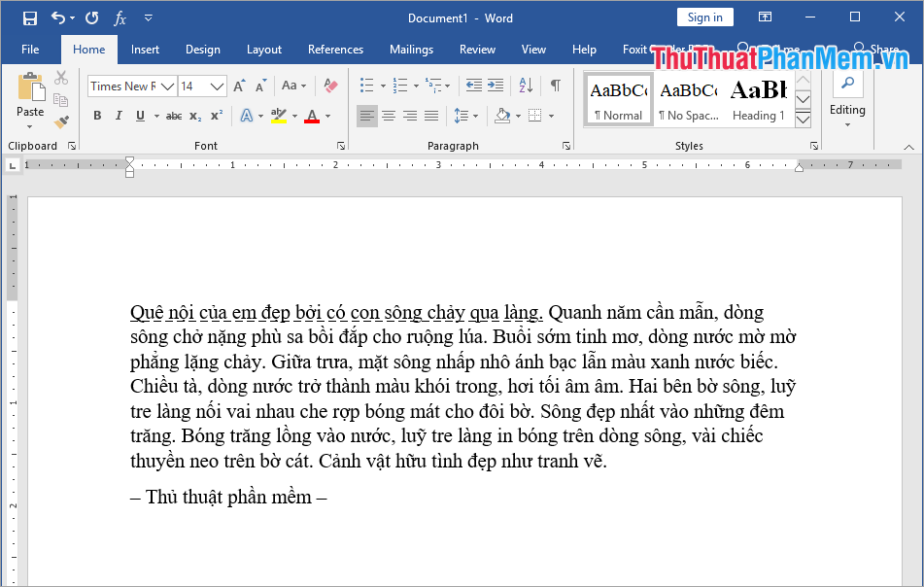The height and width of the screenshot is (587, 924).
Task: Toggle Superscript formatting
Action: click(216, 116)
